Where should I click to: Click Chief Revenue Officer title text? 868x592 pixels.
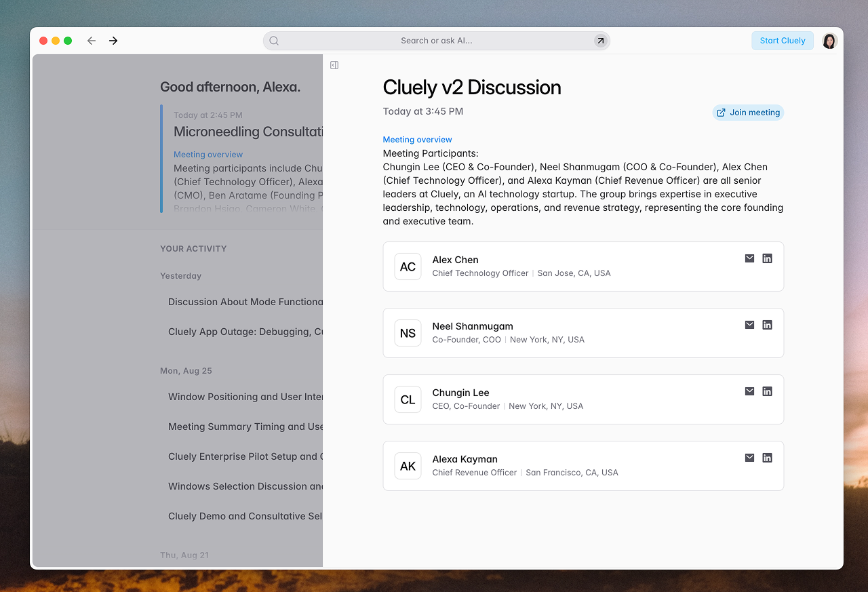[x=475, y=473]
